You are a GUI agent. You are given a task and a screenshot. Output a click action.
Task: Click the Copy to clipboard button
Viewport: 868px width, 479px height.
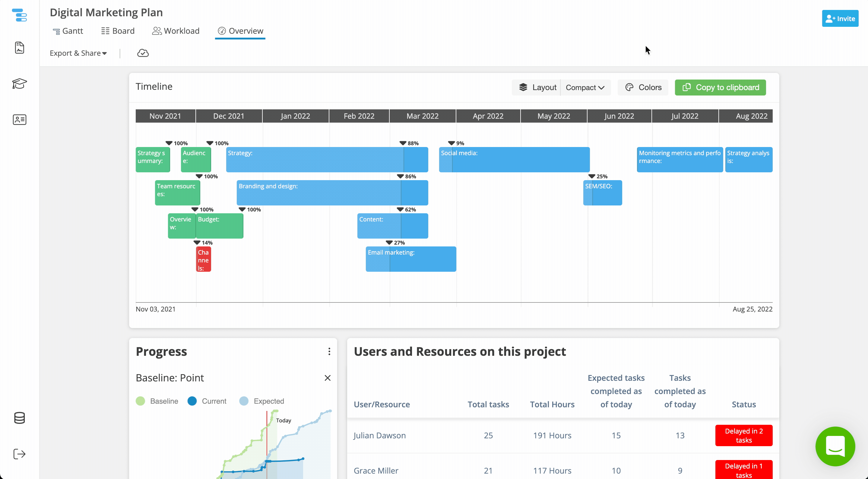coord(721,88)
